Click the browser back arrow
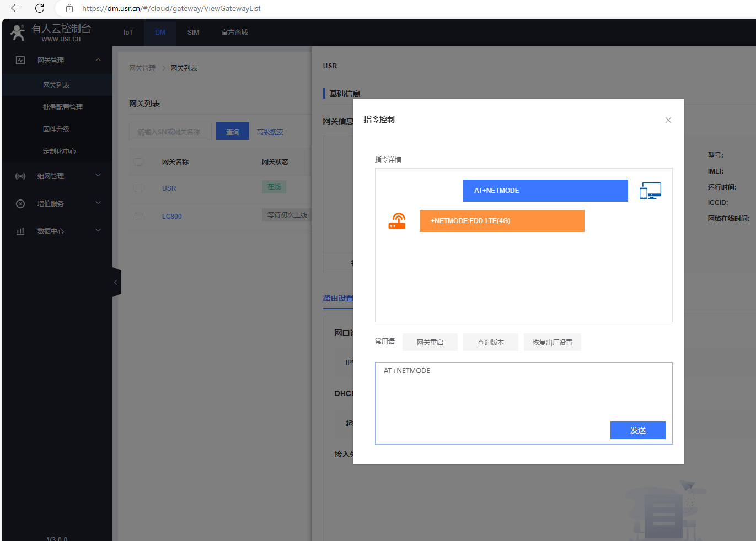This screenshot has width=756, height=541. (15, 8)
